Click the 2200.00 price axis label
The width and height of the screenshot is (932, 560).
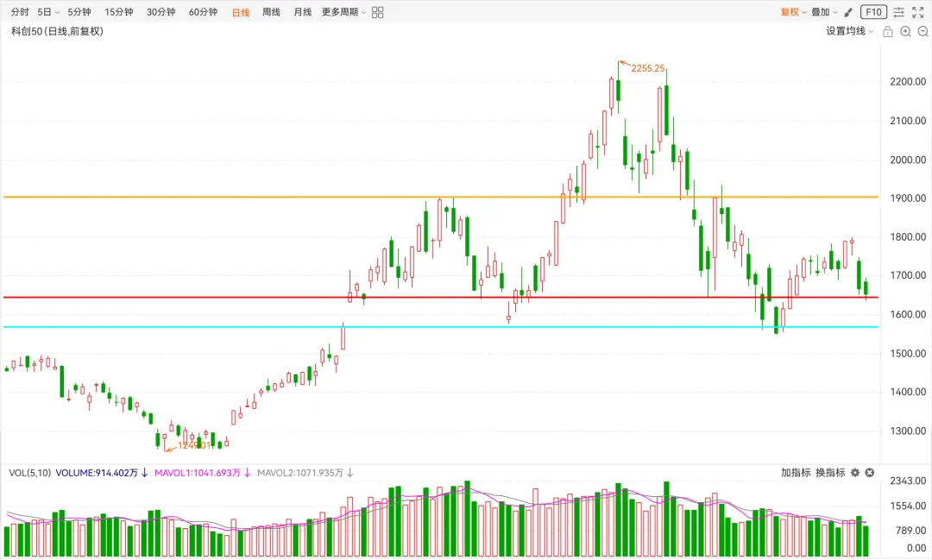(908, 82)
